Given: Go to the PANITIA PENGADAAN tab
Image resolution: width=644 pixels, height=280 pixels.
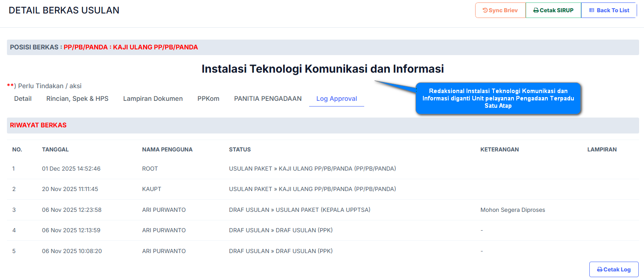Looking at the screenshot, I should 268,99.
